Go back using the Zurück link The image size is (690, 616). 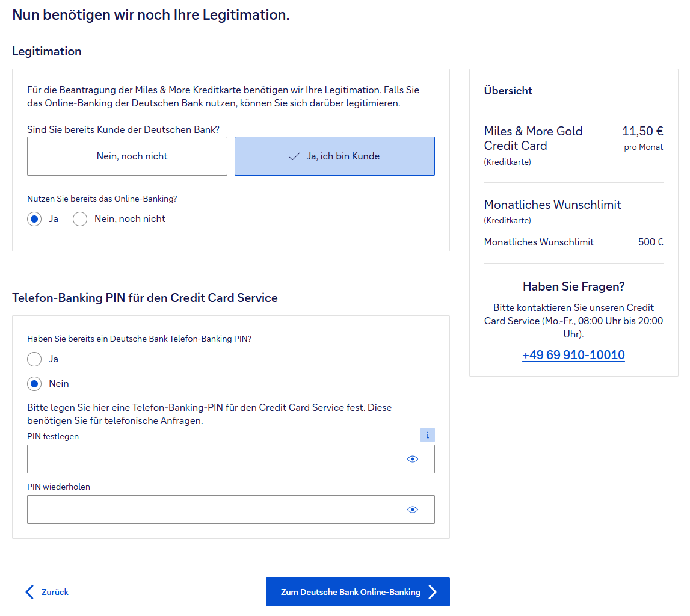click(x=55, y=592)
